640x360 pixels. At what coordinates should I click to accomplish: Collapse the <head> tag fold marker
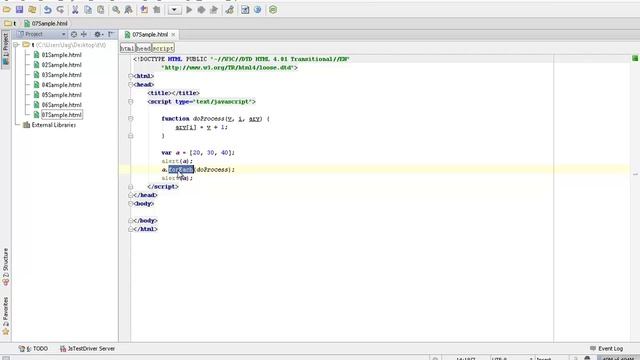[131, 84]
